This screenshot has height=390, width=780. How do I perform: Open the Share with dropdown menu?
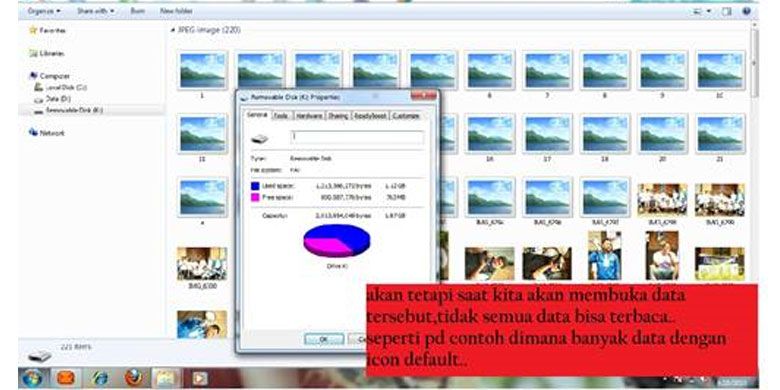click(x=96, y=10)
